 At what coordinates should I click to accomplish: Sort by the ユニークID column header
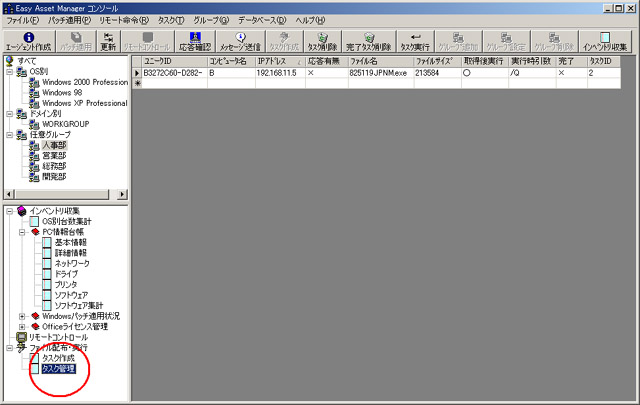pyautogui.click(x=174, y=61)
